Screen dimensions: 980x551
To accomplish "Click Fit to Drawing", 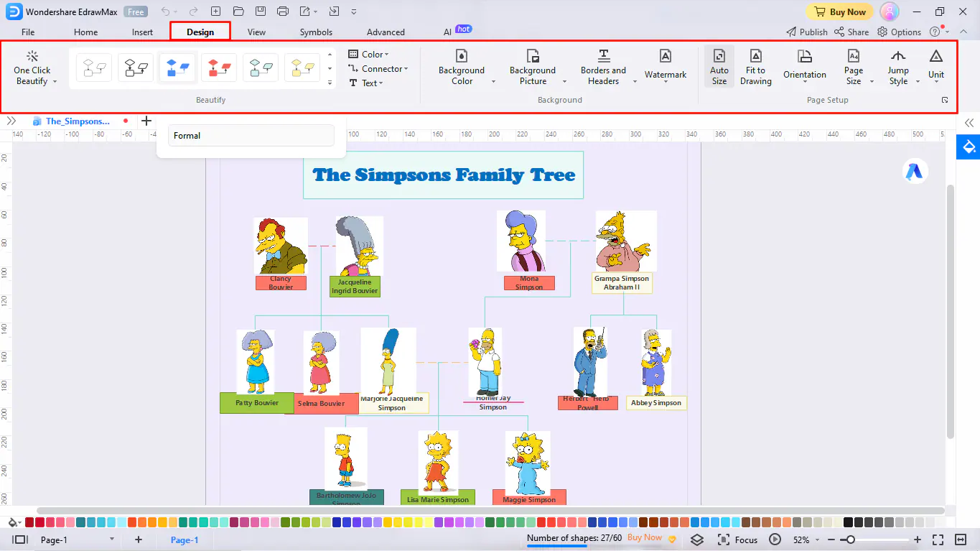I will coord(756,68).
